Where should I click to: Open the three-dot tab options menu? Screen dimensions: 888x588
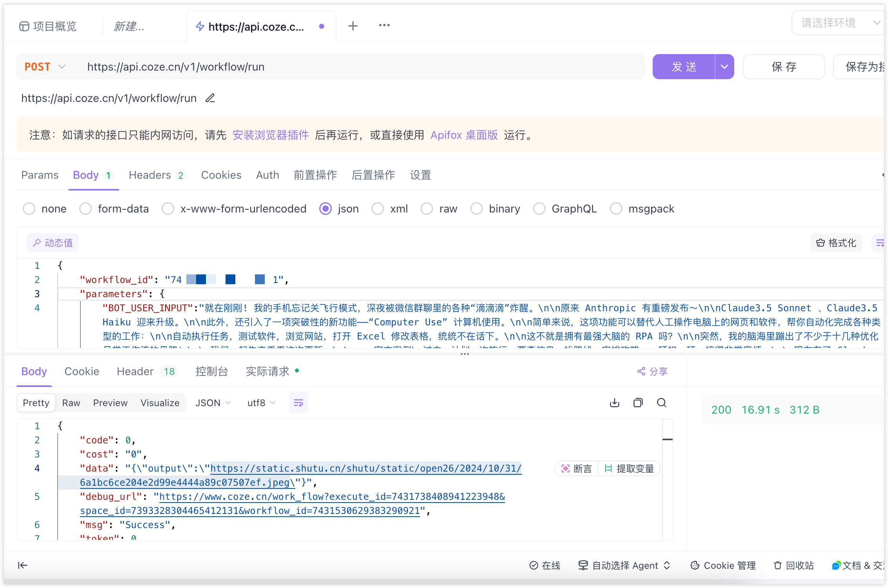[384, 26]
